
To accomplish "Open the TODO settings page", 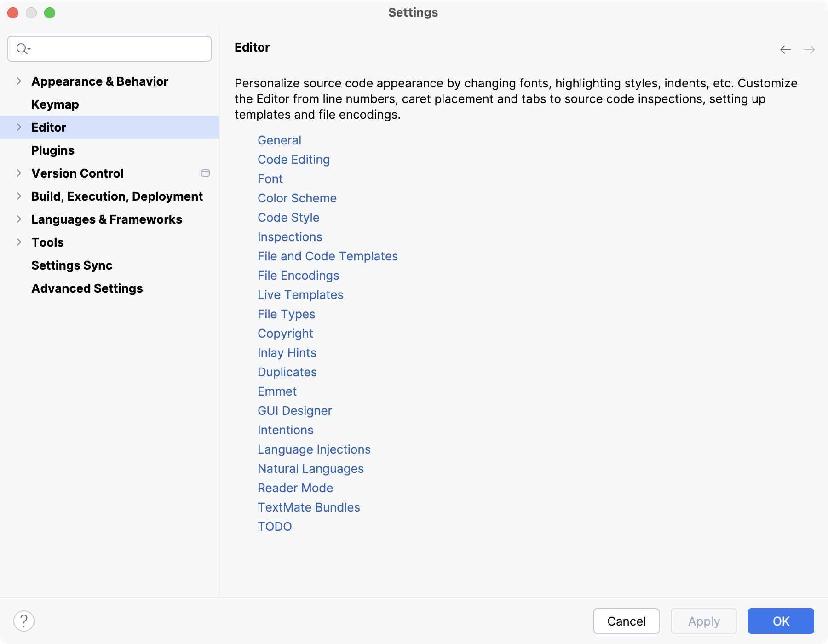I will tap(275, 526).
